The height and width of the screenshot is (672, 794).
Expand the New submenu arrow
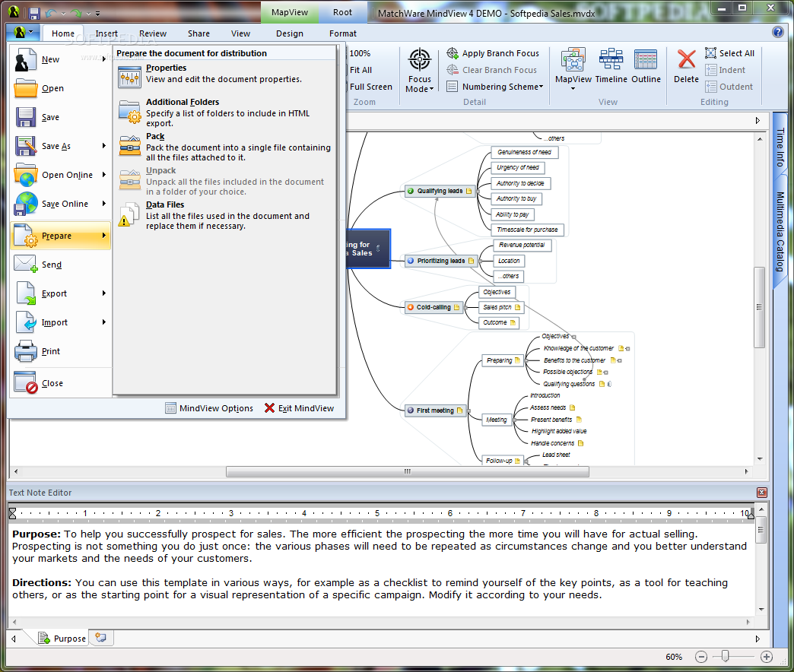tap(103, 59)
